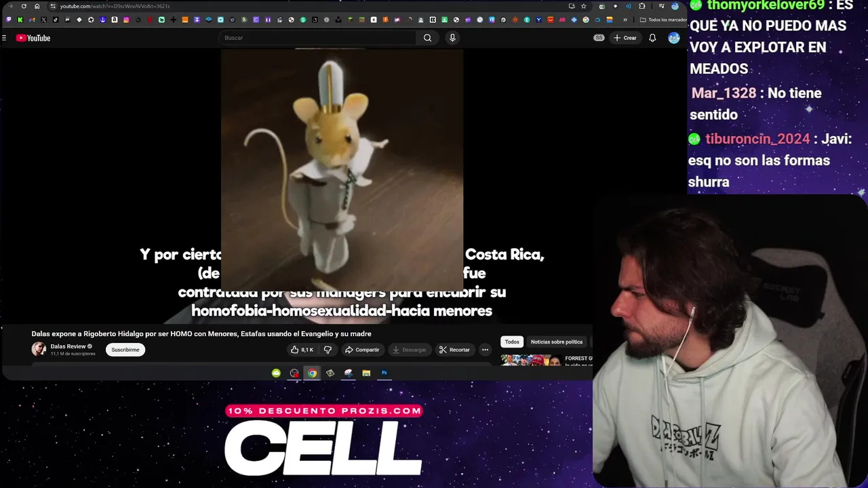Start voice search with microphone icon
The width and height of the screenshot is (868, 488).
452,38
